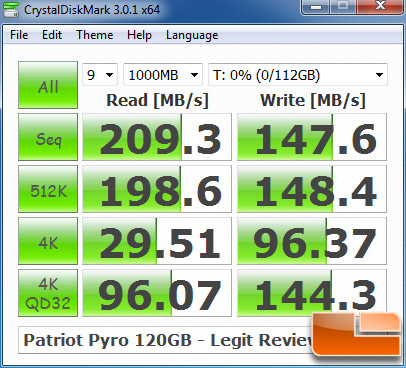Expand the target drive dropdown T: 0% (0/112GB)
The height and width of the screenshot is (368, 406).
[298, 75]
